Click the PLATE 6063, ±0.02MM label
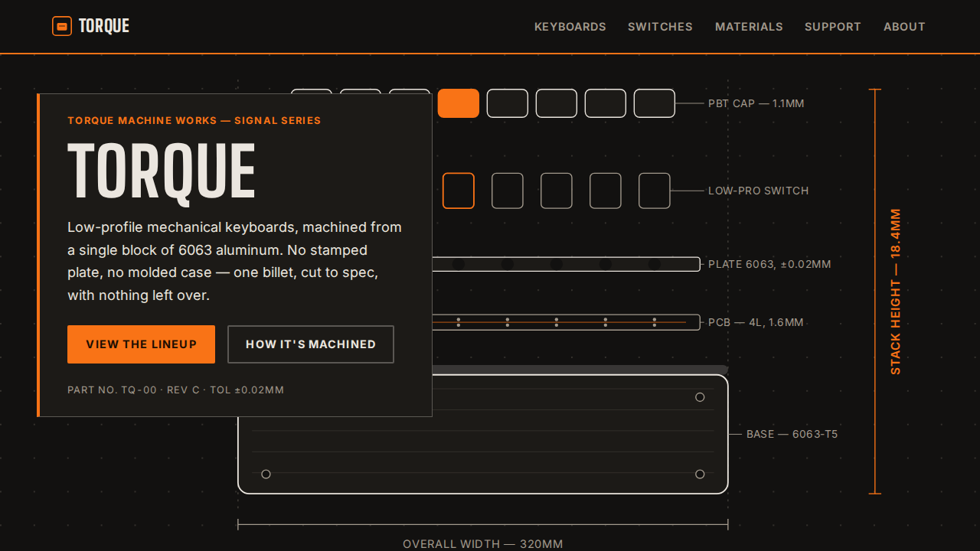The height and width of the screenshot is (551, 980). (769, 264)
